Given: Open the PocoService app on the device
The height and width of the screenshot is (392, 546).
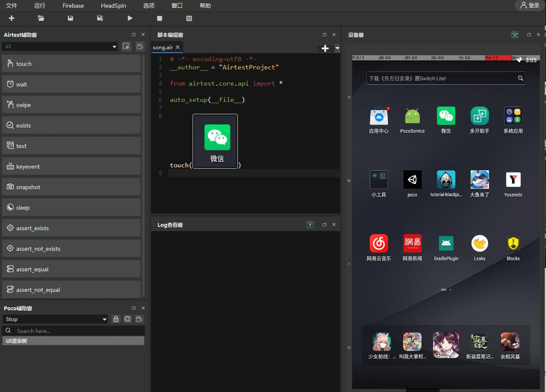Looking at the screenshot, I should point(412,120).
